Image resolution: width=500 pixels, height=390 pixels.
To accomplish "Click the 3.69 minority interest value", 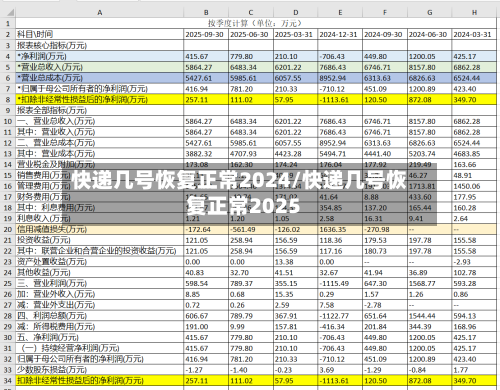I will pyautogui.click(x=327, y=370).
